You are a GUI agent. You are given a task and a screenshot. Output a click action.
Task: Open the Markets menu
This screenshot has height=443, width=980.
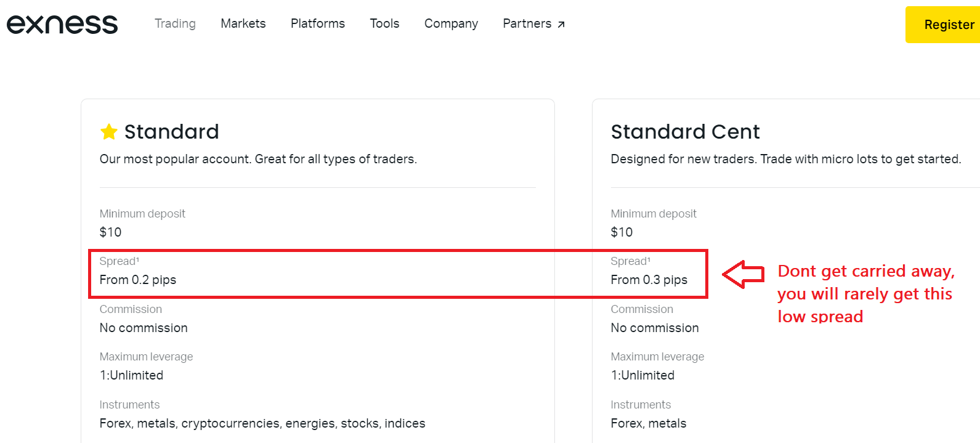pyautogui.click(x=243, y=23)
